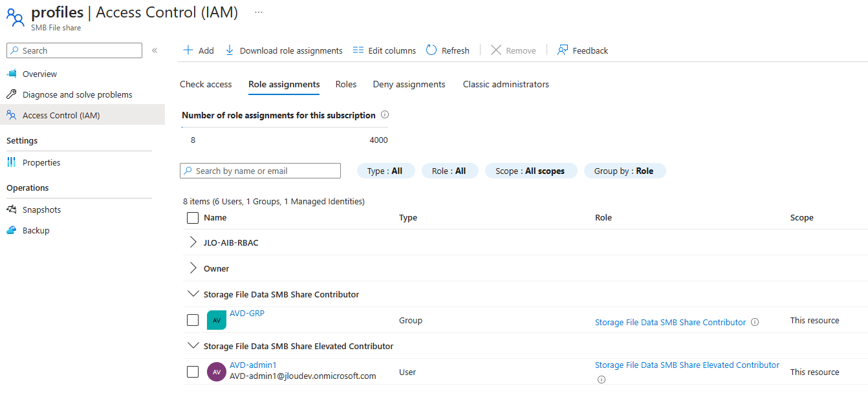Click the Remove X icon
Image resolution: width=868 pixels, height=397 pixels.
[496, 50]
